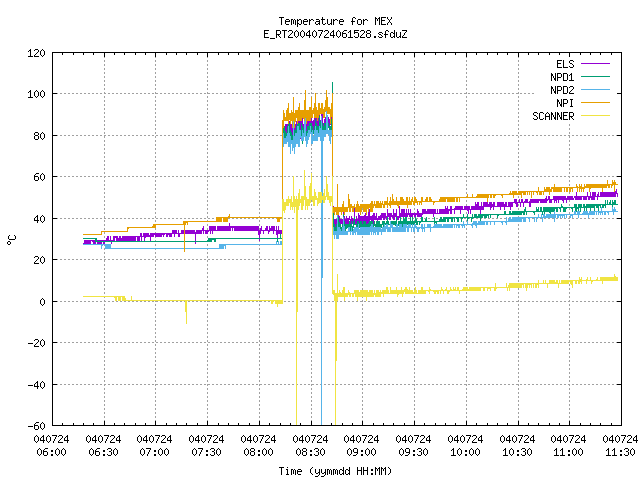Click the purple ELS legend line sample
640x480 pixels.
(x=595, y=64)
